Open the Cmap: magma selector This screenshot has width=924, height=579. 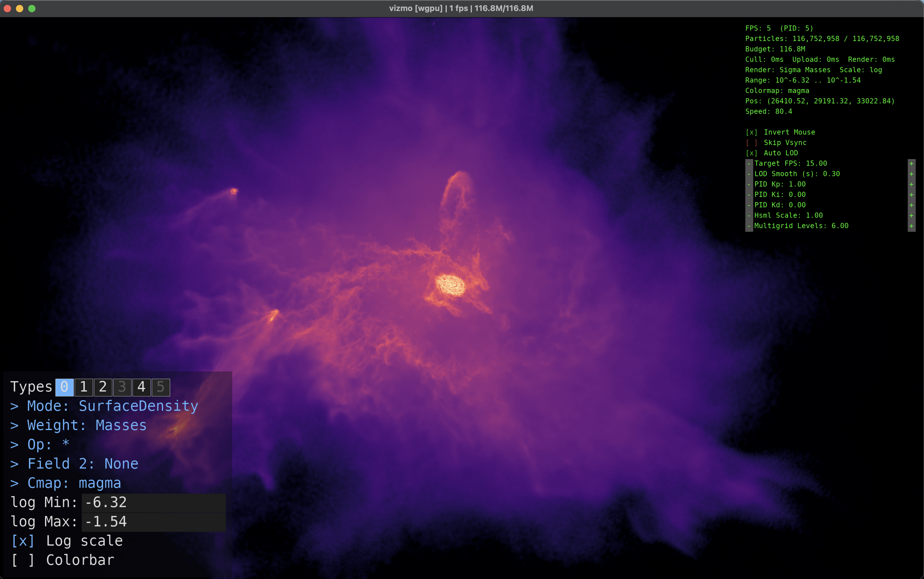point(66,483)
